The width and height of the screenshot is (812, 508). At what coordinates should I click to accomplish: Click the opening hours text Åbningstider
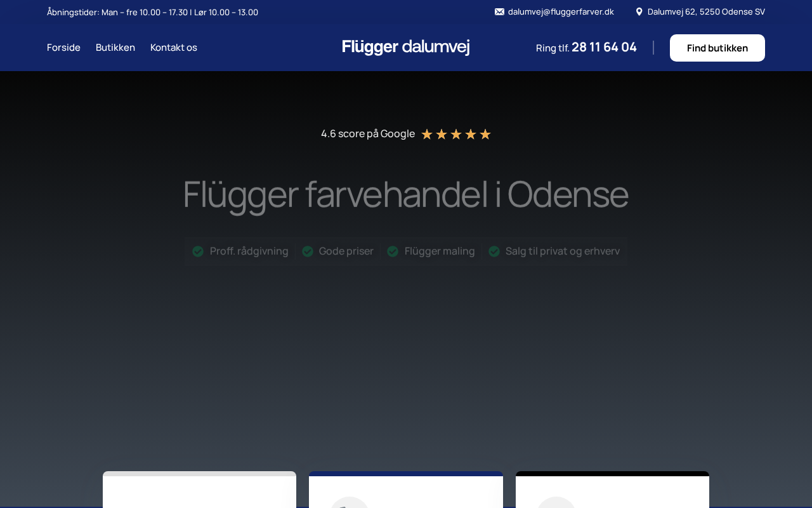152,12
